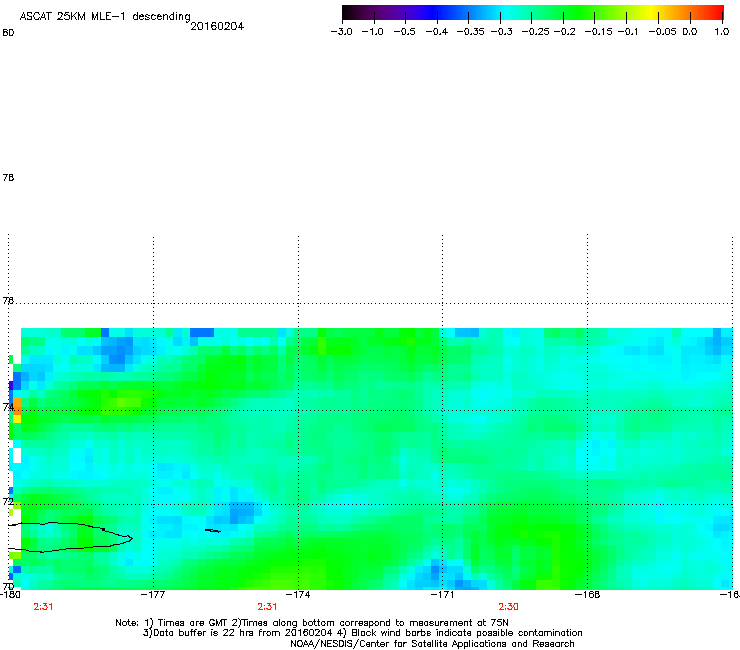Click the rainbow color scale bar
Image resolution: width=740 pixels, height=650 pixels.
533,13
